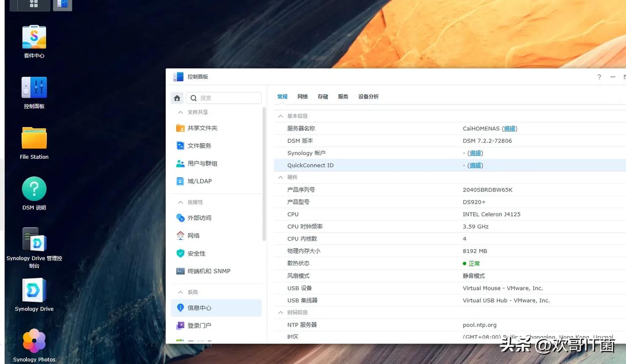
Task: Click the USB device Virtual Mouse entry
Action: [x=503, y=288]
